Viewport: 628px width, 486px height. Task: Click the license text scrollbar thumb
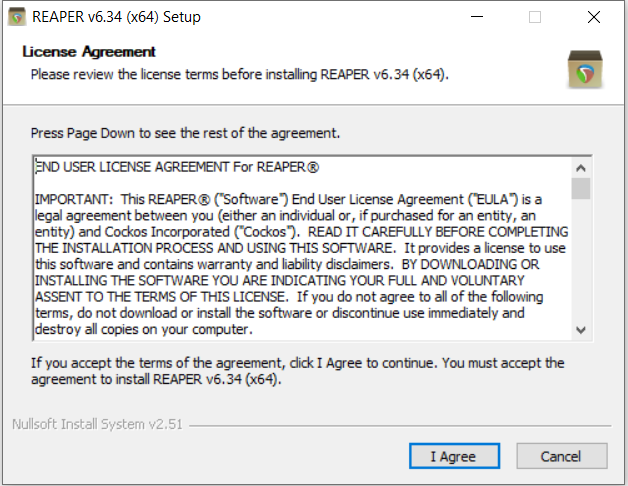point(581,188)
